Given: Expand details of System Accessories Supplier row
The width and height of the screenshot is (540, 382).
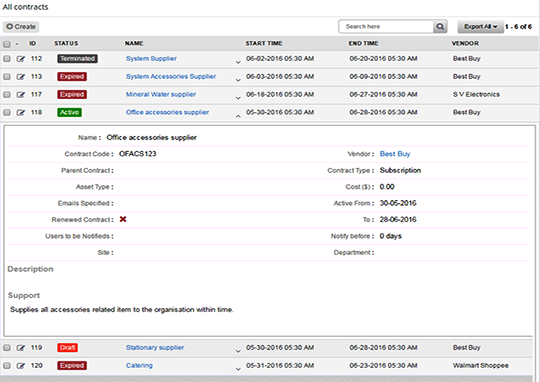Looking at the screenshot, I should pyautogui.click(x=238, y=80).
